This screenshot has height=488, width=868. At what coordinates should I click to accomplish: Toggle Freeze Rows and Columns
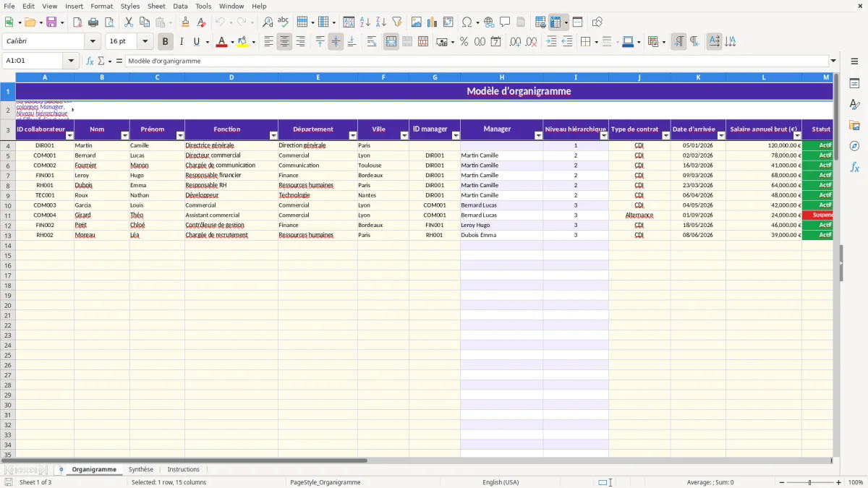(x=556, y=22)
